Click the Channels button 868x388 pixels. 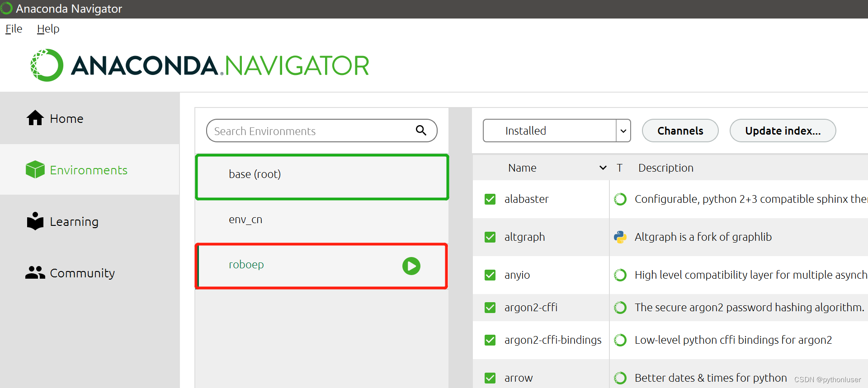pos(680,131)
